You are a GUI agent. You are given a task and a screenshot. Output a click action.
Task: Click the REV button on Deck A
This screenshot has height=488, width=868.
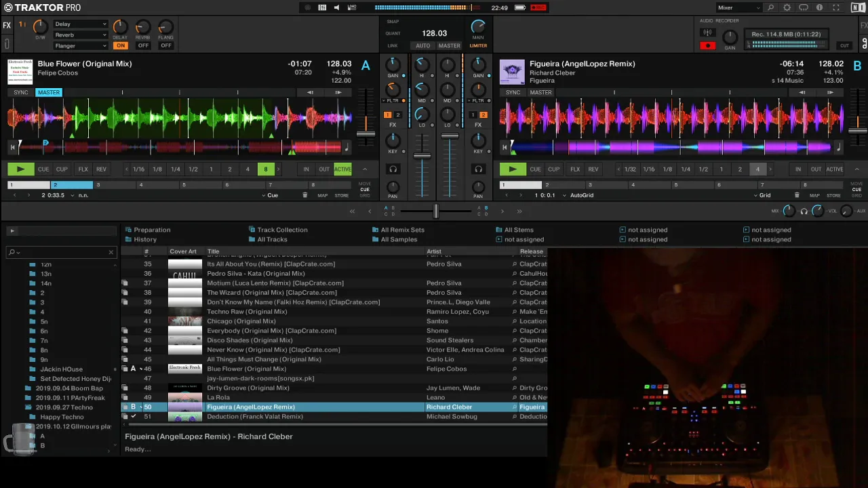click(101, 169)
